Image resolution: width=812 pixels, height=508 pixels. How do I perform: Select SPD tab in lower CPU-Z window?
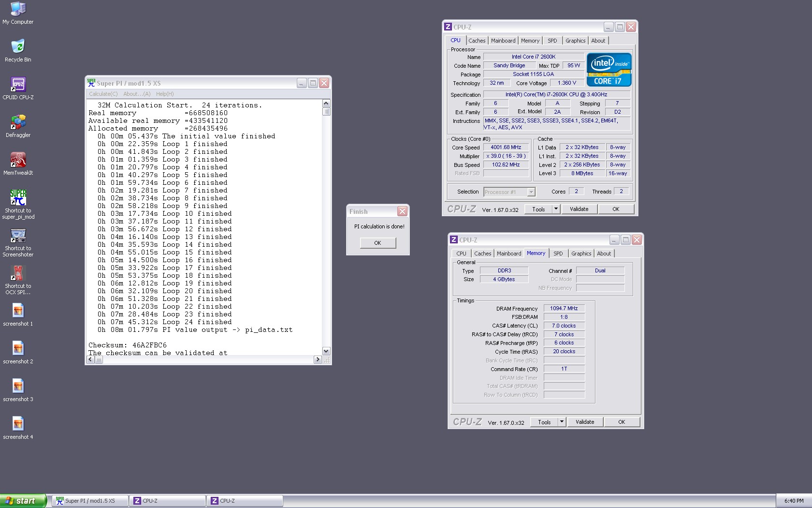(558, 254)
